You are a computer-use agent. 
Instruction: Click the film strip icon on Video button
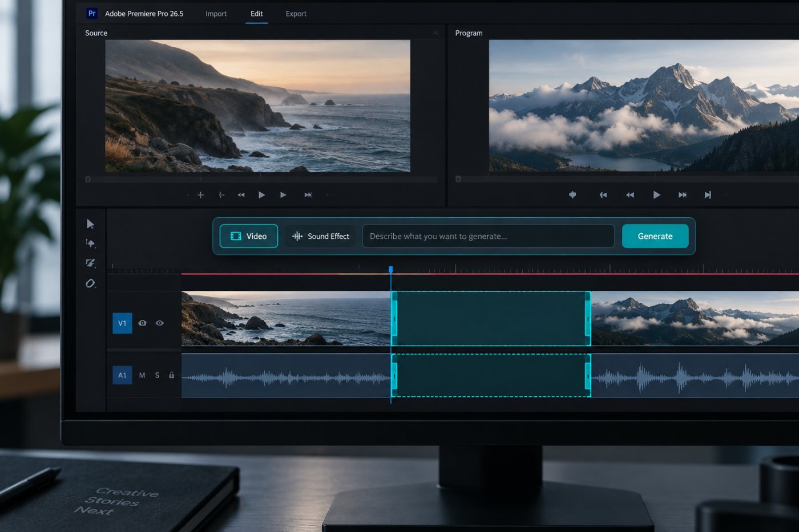236,236
